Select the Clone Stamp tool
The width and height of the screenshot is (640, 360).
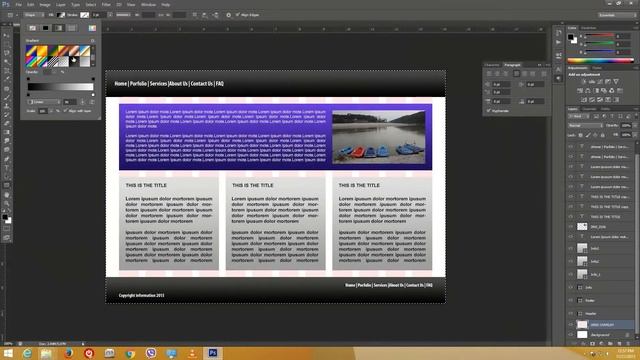(7, 106)
